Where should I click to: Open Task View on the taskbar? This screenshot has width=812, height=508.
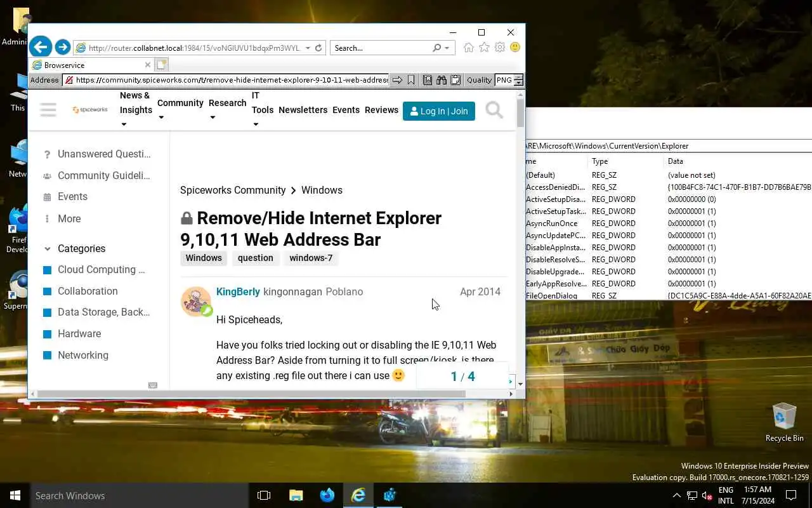(x=264, y=495)
